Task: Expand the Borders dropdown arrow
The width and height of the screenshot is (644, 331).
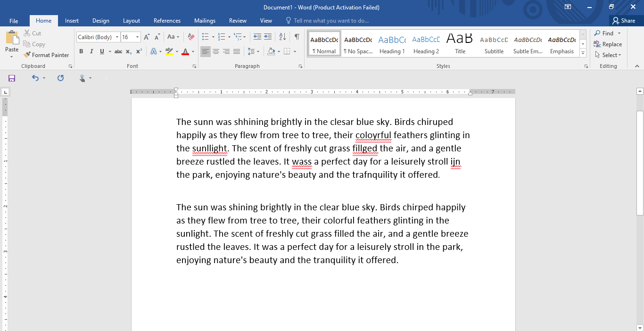Action: pyautogui.click(x=295, y=51)
